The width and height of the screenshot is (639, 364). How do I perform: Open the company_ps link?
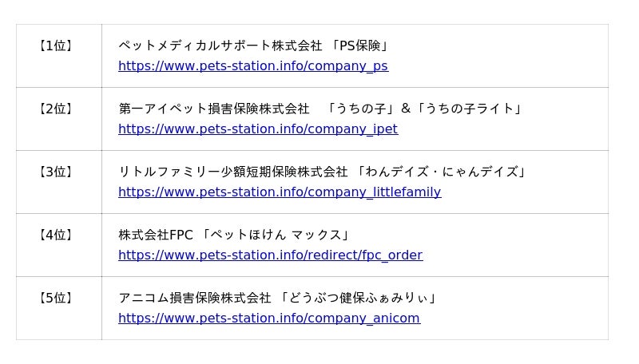tap(252, 66)
